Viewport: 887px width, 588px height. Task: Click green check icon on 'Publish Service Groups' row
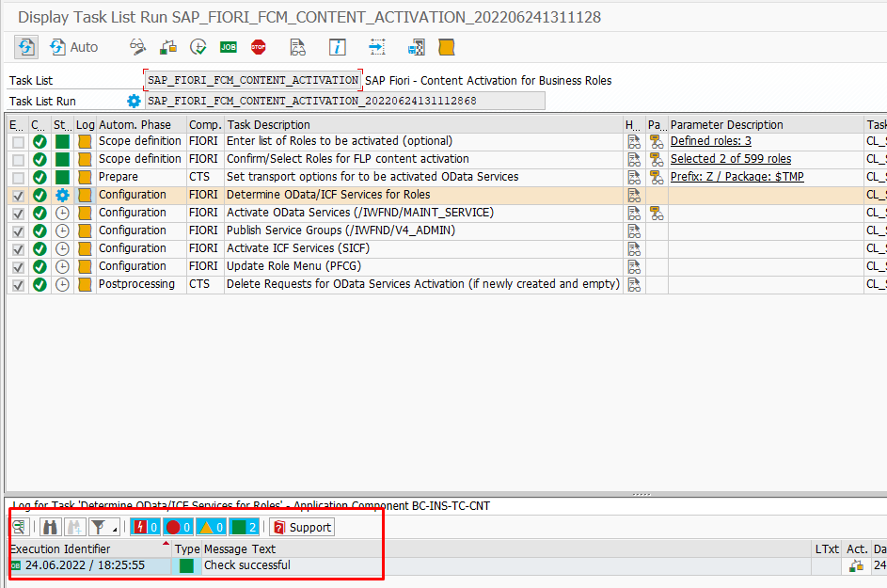pos(40,230)
